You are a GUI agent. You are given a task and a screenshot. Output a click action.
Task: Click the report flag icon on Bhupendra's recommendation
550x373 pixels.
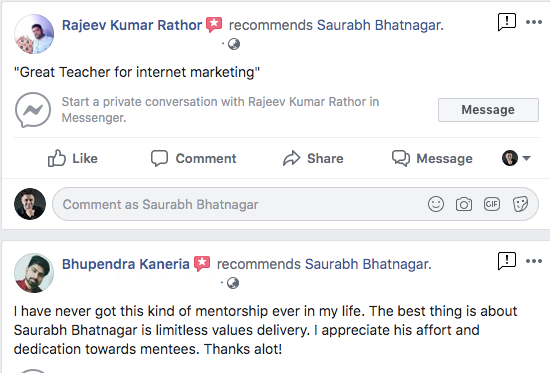click(x=507, y=261)
